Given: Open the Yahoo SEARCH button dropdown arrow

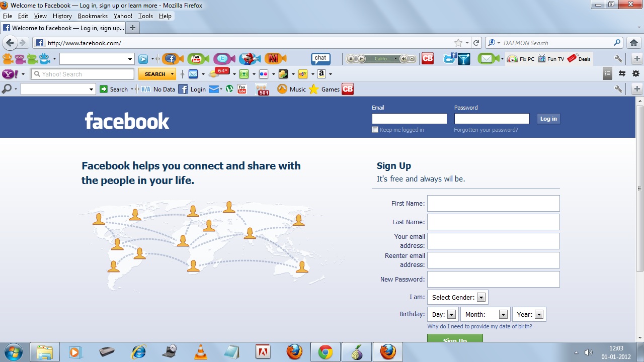Looking at the screenshot, I should click(x=173, y=74).
